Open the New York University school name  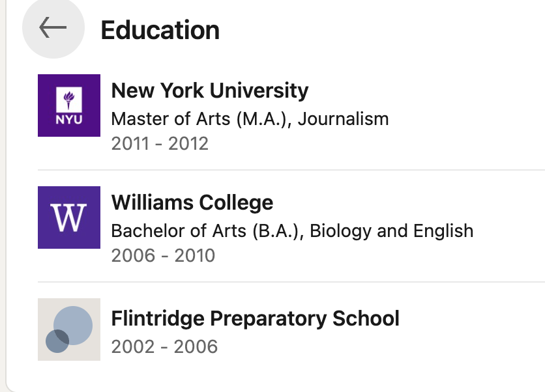210,91
